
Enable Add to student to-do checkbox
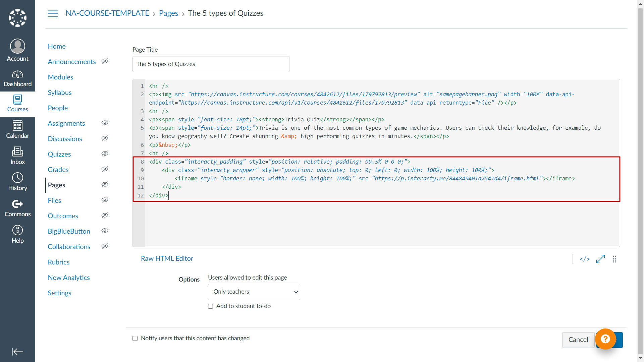point(211,306)
